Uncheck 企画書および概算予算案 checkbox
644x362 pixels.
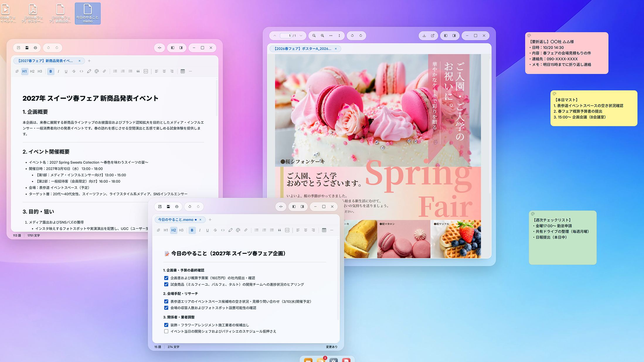(x=166, y=278)
